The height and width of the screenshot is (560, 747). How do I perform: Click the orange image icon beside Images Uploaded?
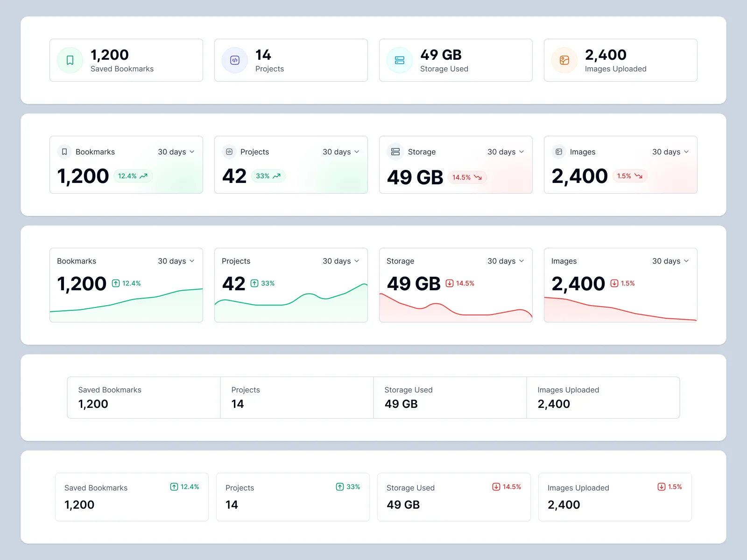[x=564, y=60]
